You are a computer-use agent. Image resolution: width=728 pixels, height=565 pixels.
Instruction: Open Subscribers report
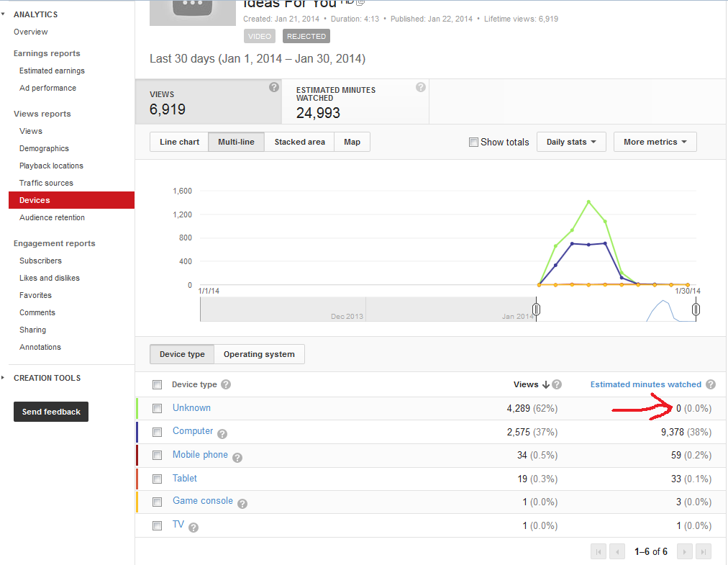coord(40,261)
